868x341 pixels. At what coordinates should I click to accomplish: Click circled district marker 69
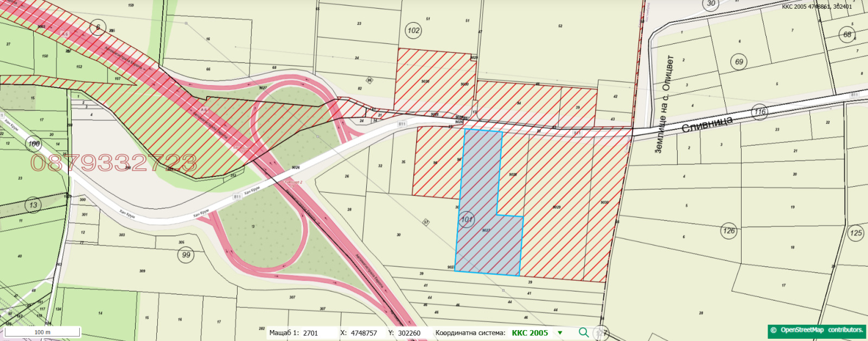coord(739,61)
